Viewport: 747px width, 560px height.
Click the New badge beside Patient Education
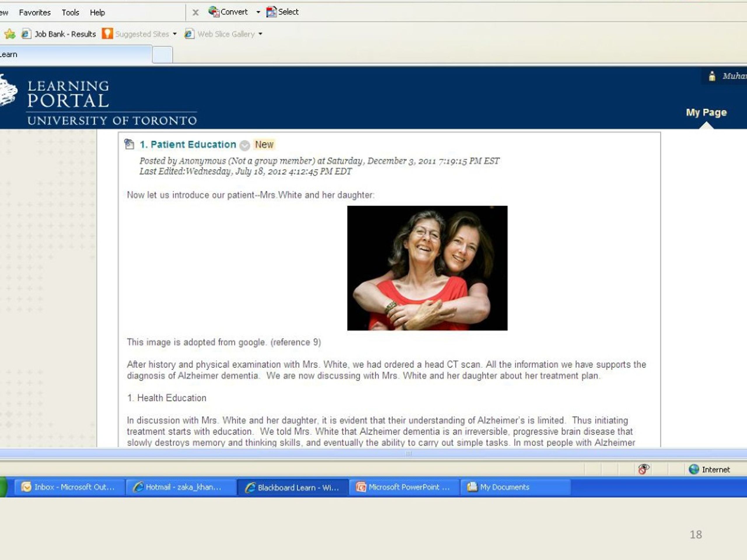pos(264,144)
